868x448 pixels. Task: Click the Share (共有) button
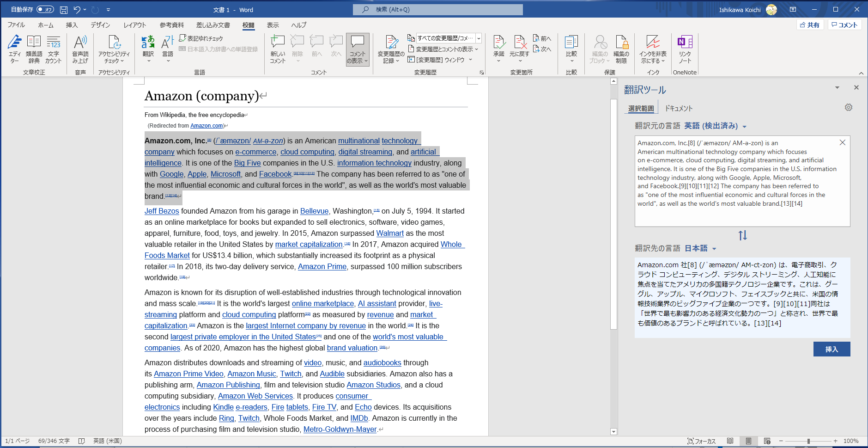point(810,25)
